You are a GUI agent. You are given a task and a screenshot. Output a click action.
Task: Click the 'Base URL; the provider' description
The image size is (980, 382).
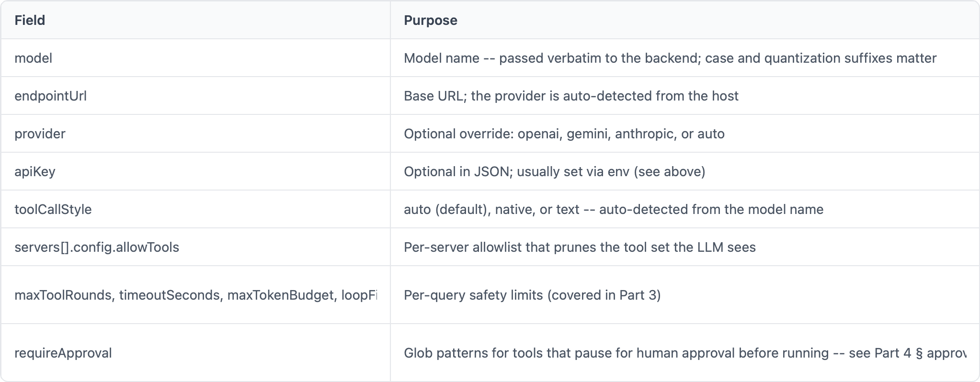571,96
